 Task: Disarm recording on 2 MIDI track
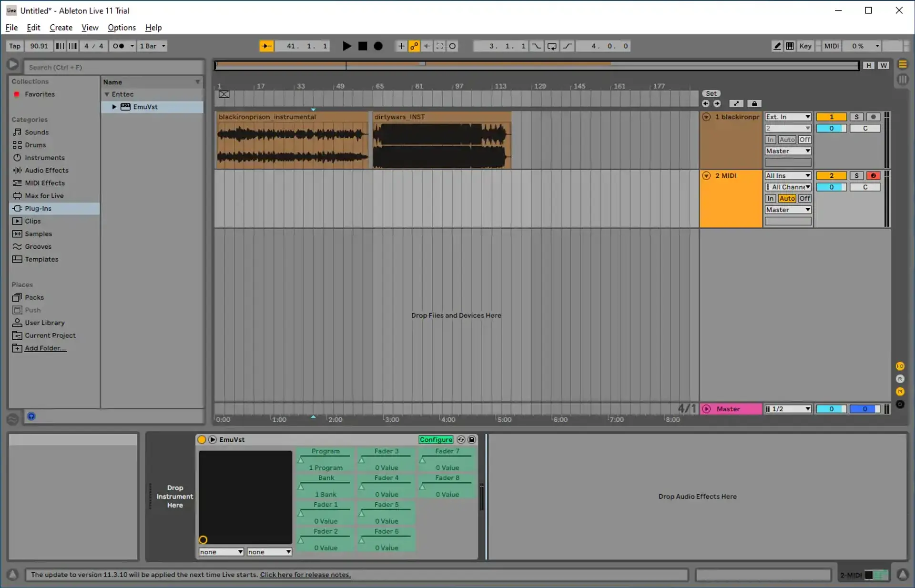tap(873, 176)
